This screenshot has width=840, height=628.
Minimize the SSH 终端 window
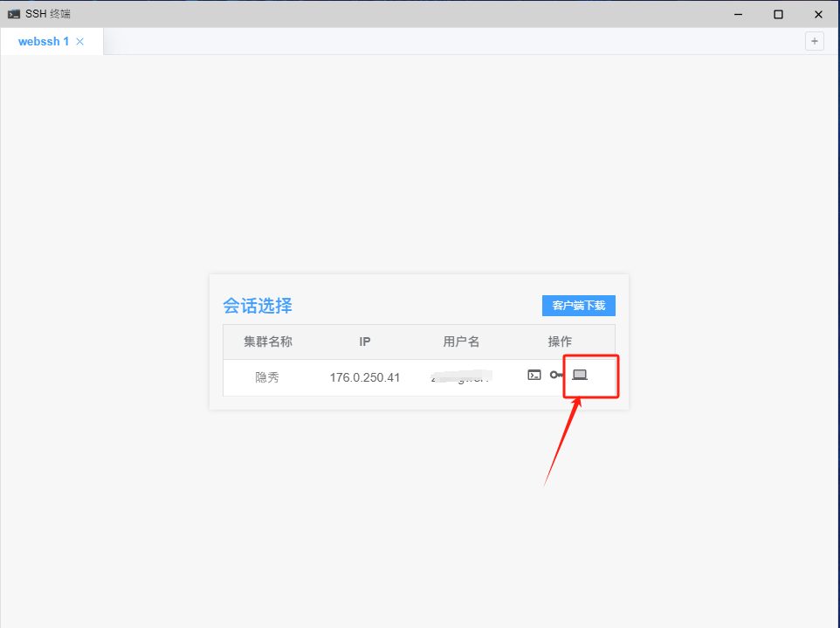point(738,15)
